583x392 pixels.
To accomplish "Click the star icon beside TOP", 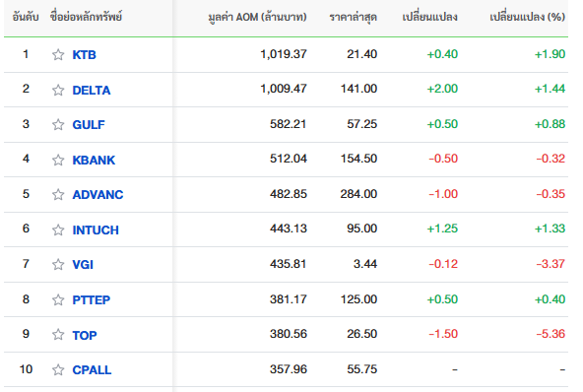I will (x=58, y=334).
